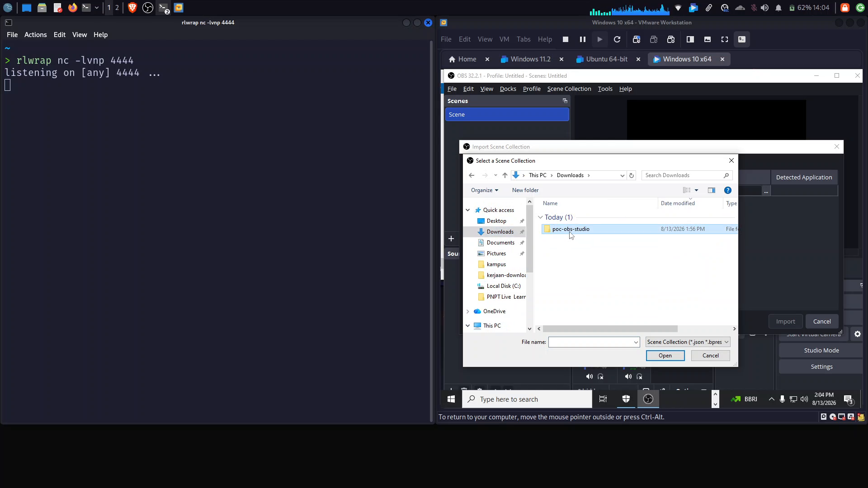
Task: Expand OneDrive in navigation tree
Action: coord(468,311)
